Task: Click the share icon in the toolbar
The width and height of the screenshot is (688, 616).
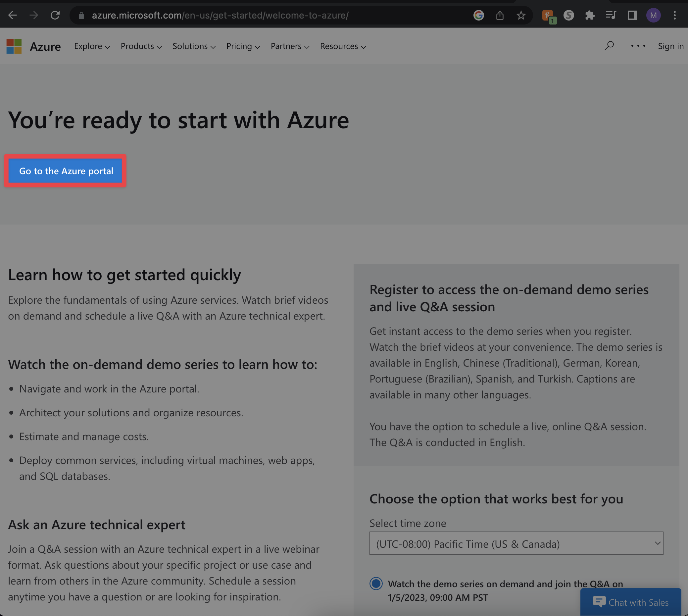Action: [500, 15]
